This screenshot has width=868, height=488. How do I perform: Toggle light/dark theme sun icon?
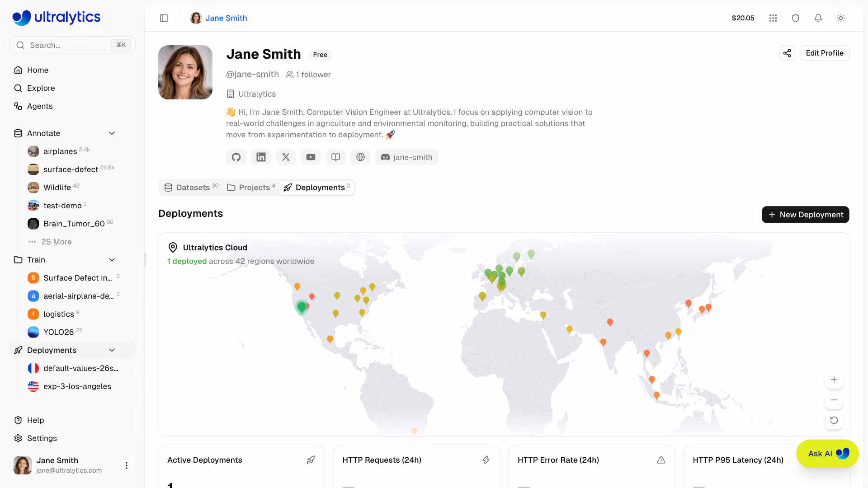841,18
